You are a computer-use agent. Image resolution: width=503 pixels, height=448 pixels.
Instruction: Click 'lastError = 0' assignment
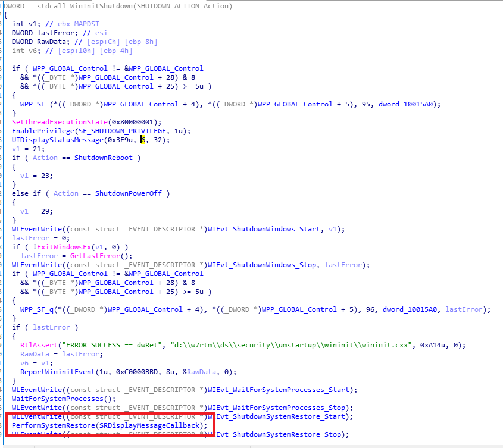[40, 238]
